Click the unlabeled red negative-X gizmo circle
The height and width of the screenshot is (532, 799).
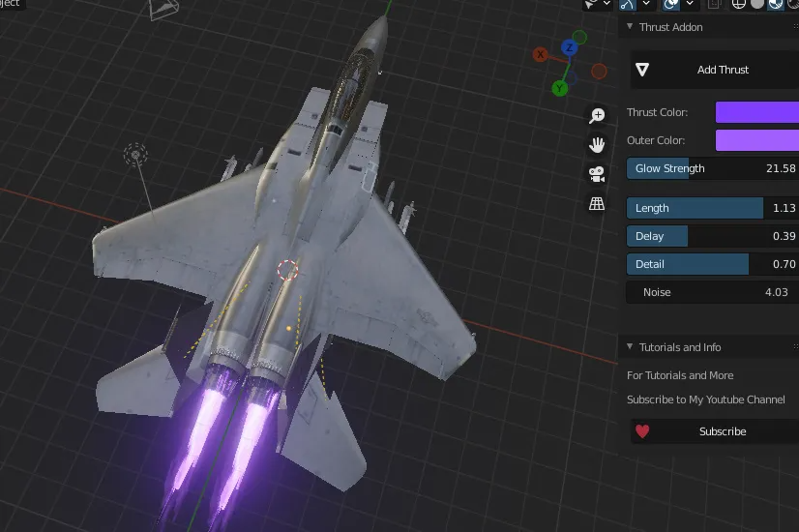pos(599,72)
